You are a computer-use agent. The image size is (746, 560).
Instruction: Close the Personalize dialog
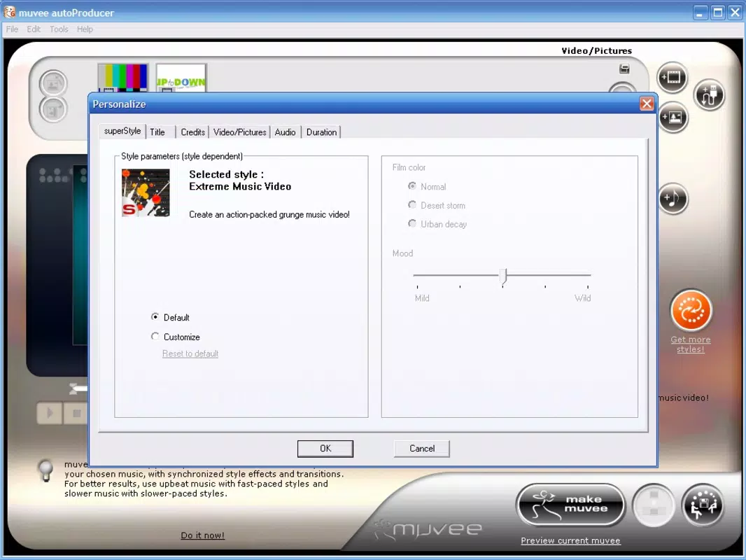tap(646, 104)
